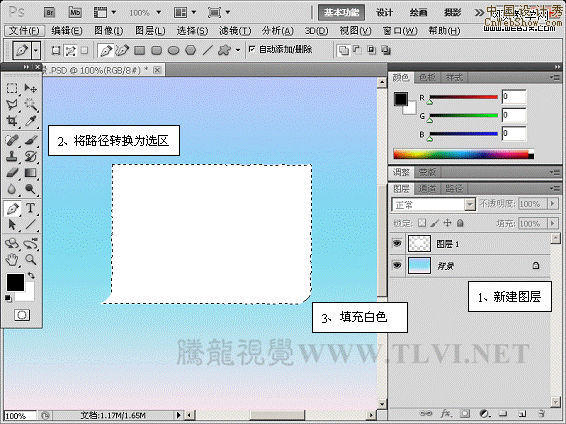Select the History Brush tool
566x424 pixels.
[31, 156]
